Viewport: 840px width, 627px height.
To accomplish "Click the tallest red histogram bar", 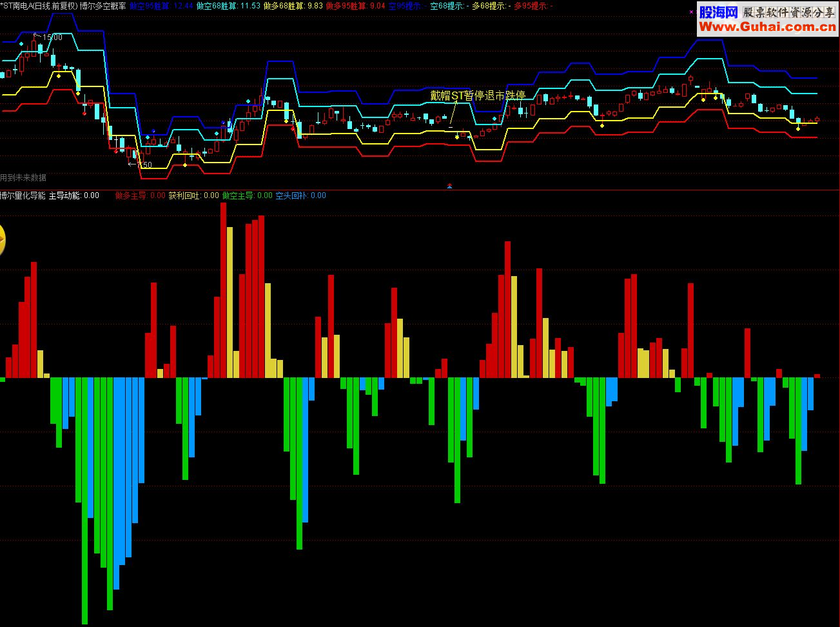I will (x=224, y=290).
